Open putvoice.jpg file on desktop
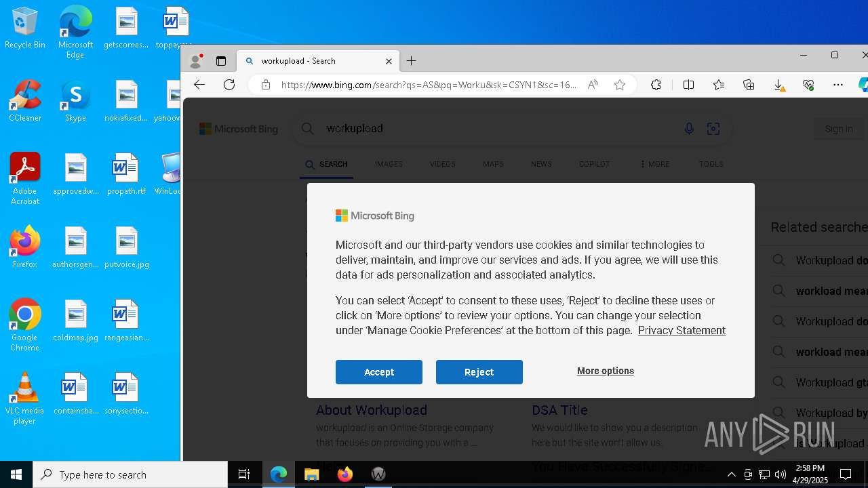This screenshot has width=868, height=488. (x=126, y=248)
